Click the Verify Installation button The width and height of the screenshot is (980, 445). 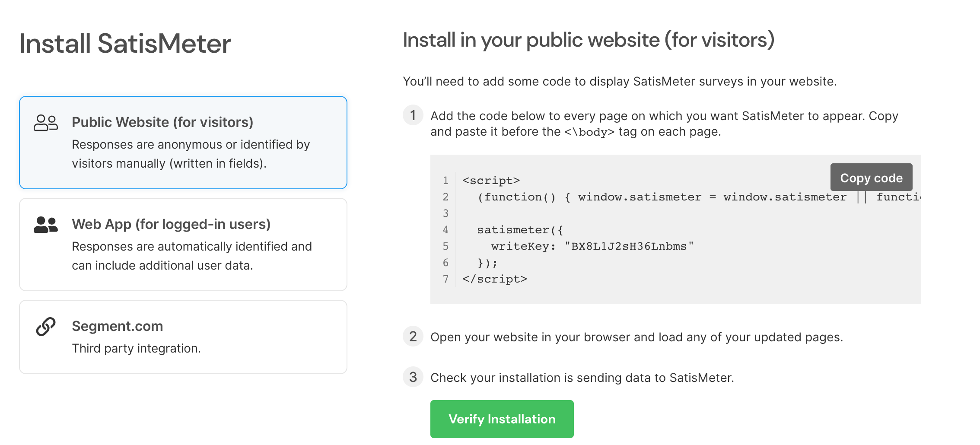(502, 419)
